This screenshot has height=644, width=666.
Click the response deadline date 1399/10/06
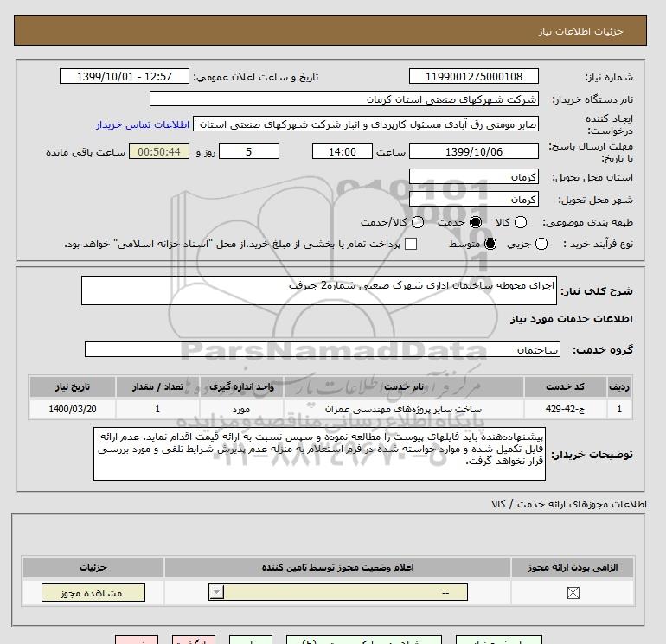[474, 151]
